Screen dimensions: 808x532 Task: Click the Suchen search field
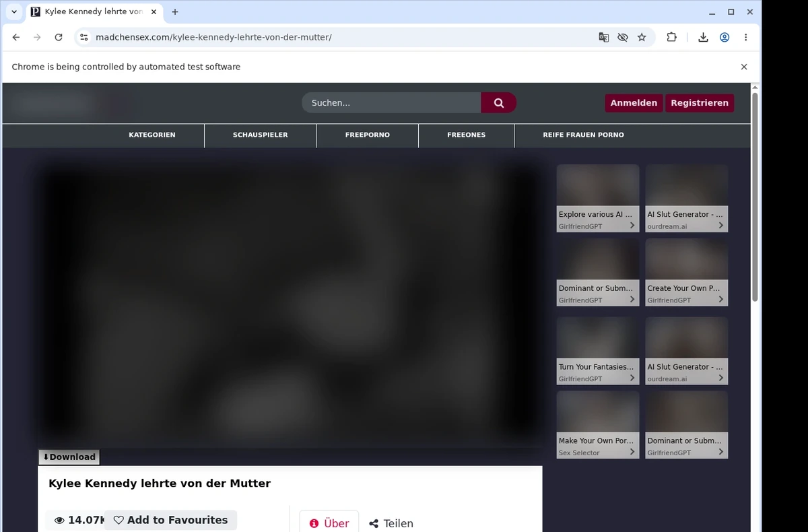point(391,103)
